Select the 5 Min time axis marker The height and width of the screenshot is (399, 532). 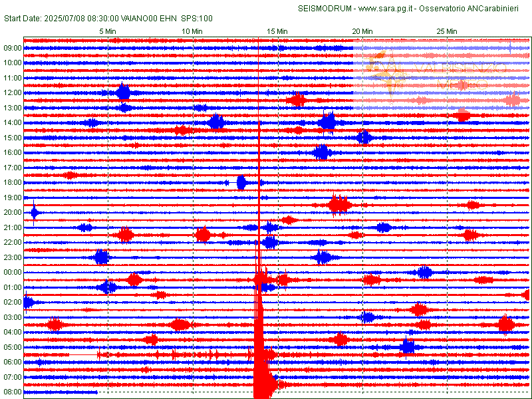[108, 31]
